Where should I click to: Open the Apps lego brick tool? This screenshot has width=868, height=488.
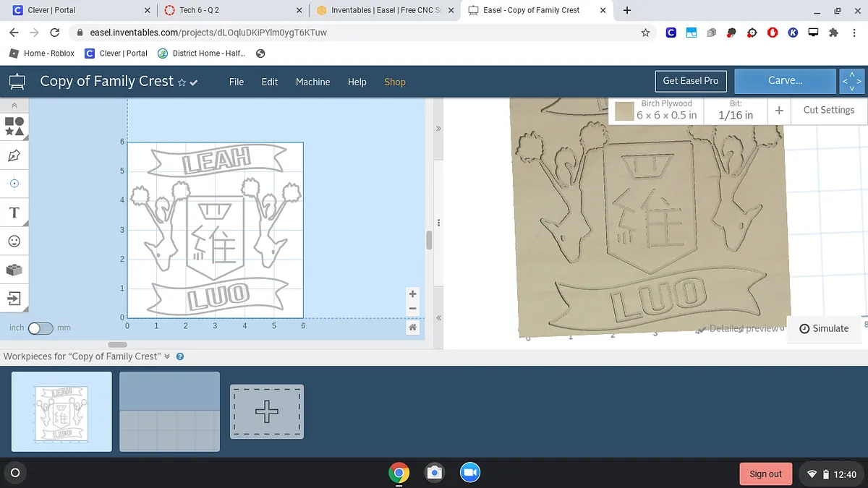pyautogui.click(x=14, y=270)
